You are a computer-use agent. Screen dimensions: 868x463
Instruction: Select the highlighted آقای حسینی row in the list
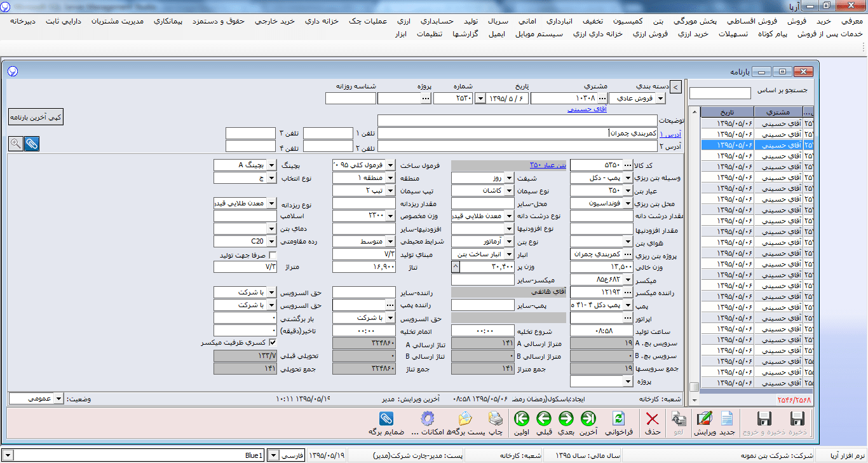click(757, 145)
